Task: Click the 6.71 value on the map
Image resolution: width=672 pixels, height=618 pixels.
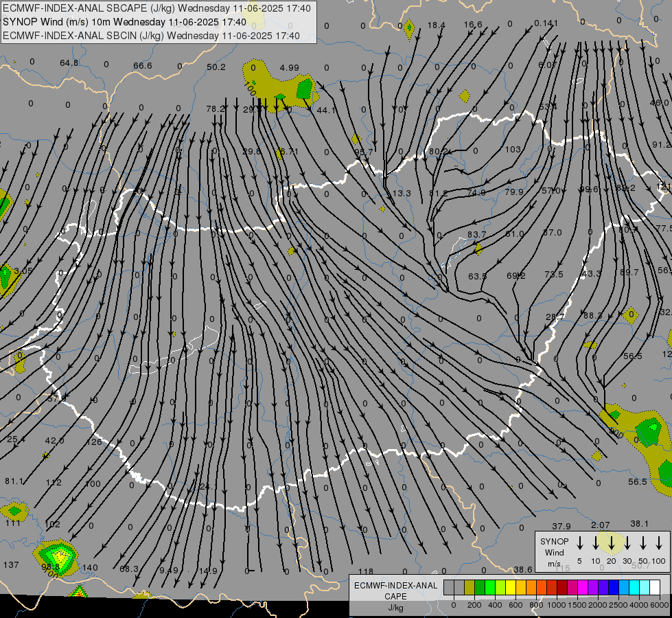Action: pyautogui.click(x=289, y=151)
